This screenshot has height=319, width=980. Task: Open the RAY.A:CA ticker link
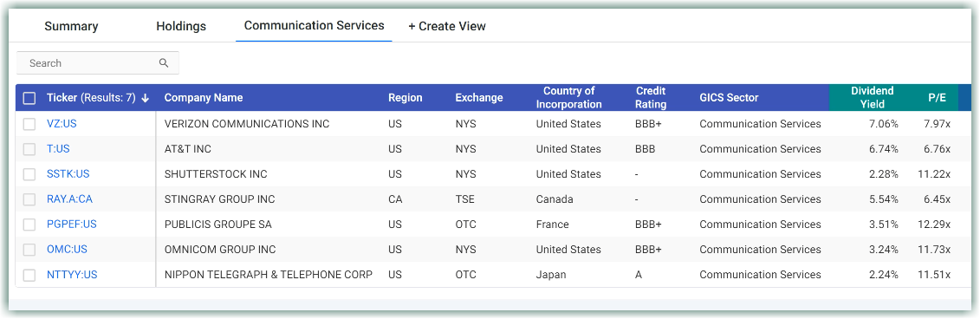click(70, 199)
